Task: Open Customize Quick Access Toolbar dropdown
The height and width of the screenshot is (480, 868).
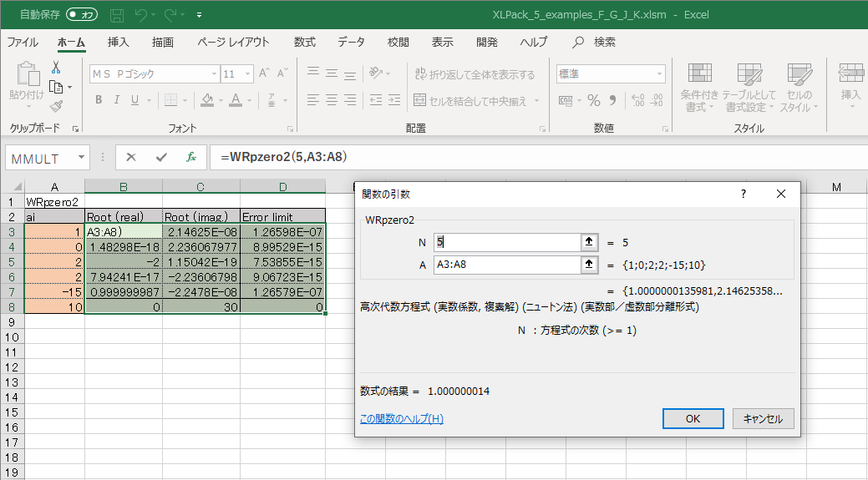Action: [x=200, y=16]
